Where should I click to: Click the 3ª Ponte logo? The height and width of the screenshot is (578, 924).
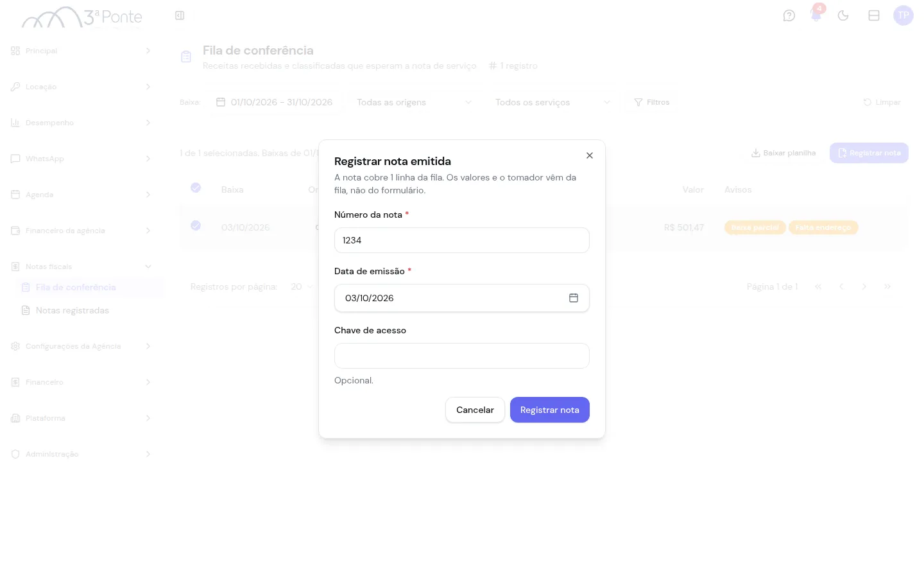(x=81, y=17)
